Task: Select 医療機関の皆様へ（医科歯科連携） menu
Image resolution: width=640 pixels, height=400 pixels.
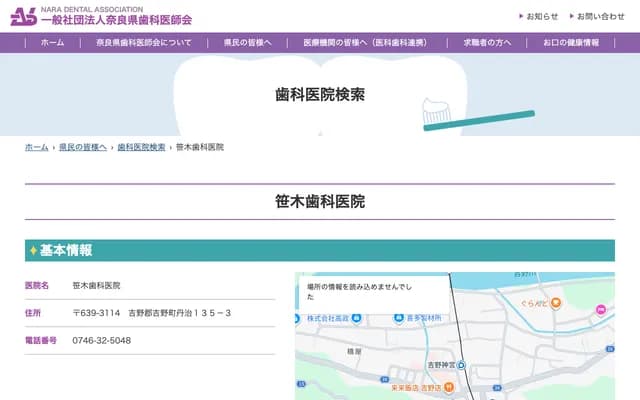Action: pyautogui.click(x=364, y=43)
